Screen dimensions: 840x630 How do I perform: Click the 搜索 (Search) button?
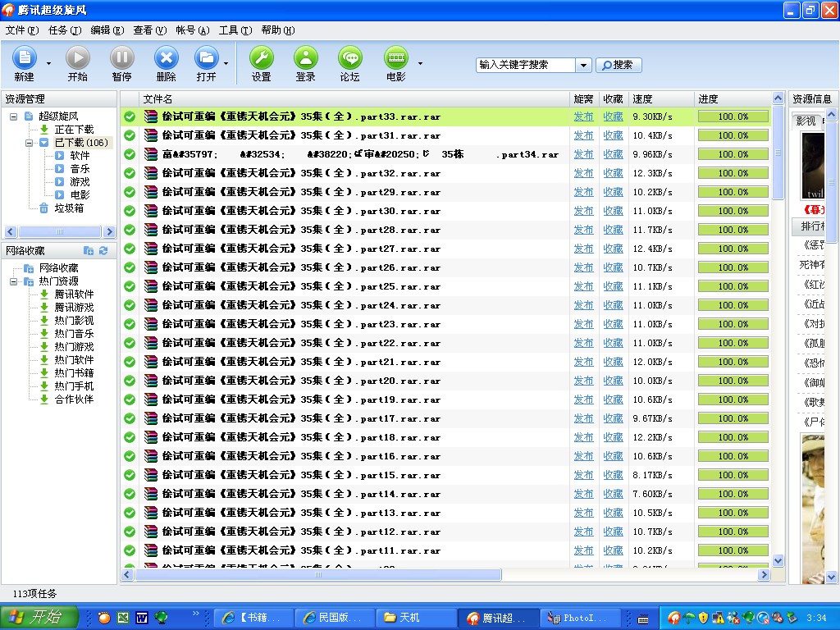pyautogui.click(x=619, y=65)
